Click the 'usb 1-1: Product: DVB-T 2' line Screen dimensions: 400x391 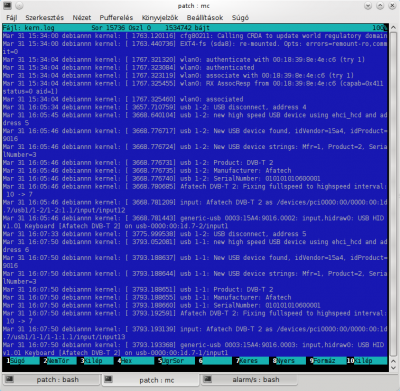click(138, 289)
